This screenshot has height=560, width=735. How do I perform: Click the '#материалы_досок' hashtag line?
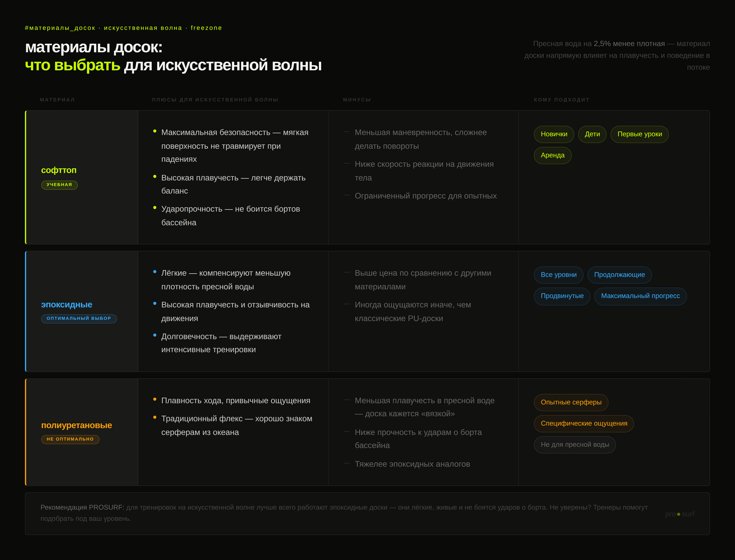[123, 28]
